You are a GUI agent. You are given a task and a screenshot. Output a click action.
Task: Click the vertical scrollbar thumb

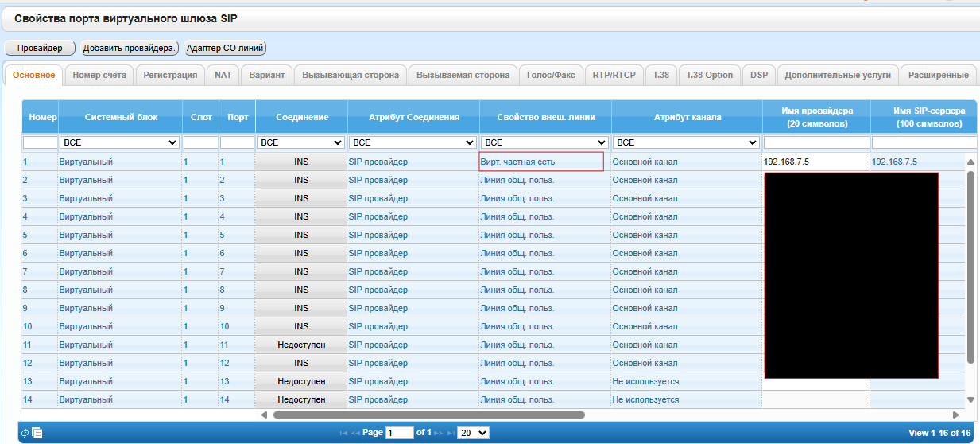click(970, 267)
